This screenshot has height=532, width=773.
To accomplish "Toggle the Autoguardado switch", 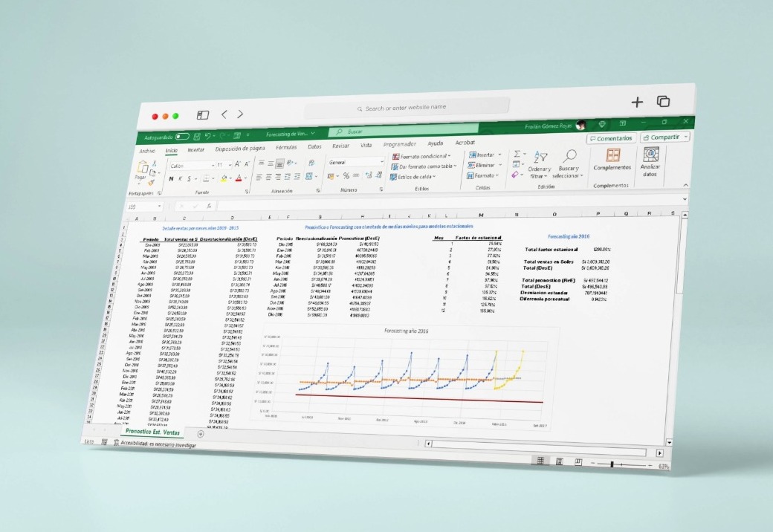I will [182, 137].
